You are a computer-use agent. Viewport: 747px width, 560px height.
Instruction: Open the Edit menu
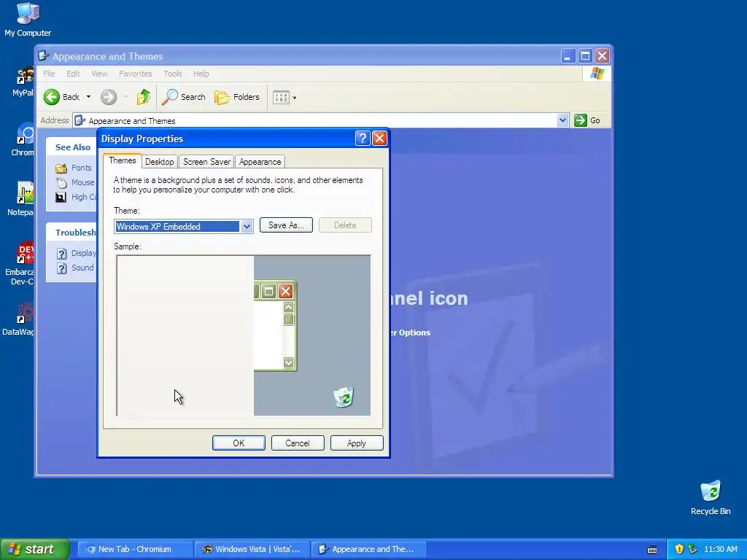[x=73, y=74]
